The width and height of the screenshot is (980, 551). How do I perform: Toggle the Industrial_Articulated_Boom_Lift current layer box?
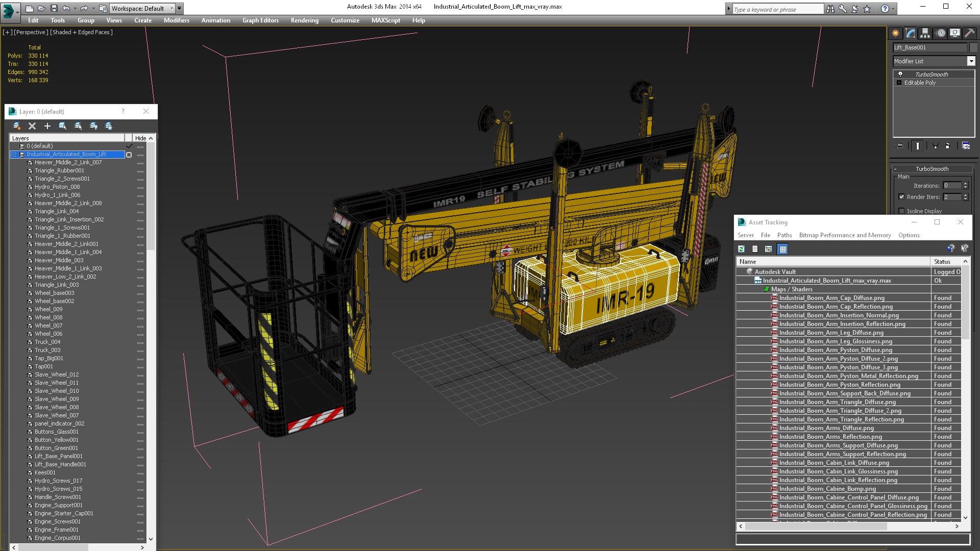[129, 155]
